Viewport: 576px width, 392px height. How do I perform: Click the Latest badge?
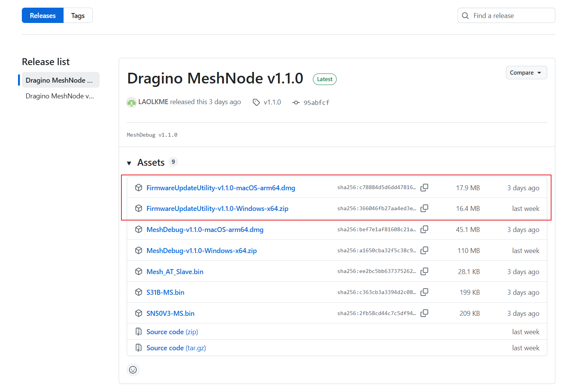coord(325,79)
